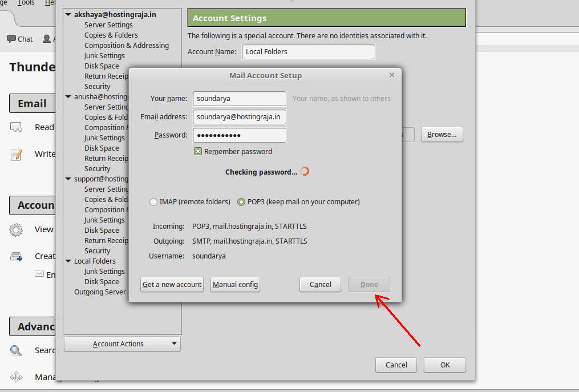Select Junk Settings under Local Folders
Screen dimensions: 579x392
(x=104, y=271)
